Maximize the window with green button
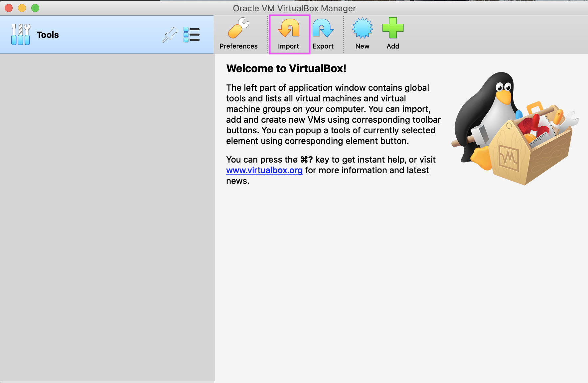This screenshot has width=588, height=383. (x=35, y=8)
